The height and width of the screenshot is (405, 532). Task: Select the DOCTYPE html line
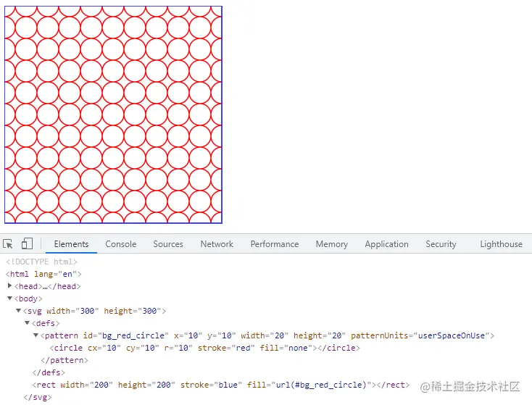click(x=42, y=262)
